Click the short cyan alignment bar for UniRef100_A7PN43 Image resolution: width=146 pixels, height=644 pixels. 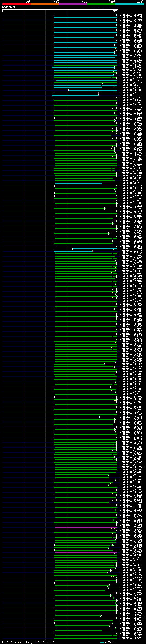[76, 95]
